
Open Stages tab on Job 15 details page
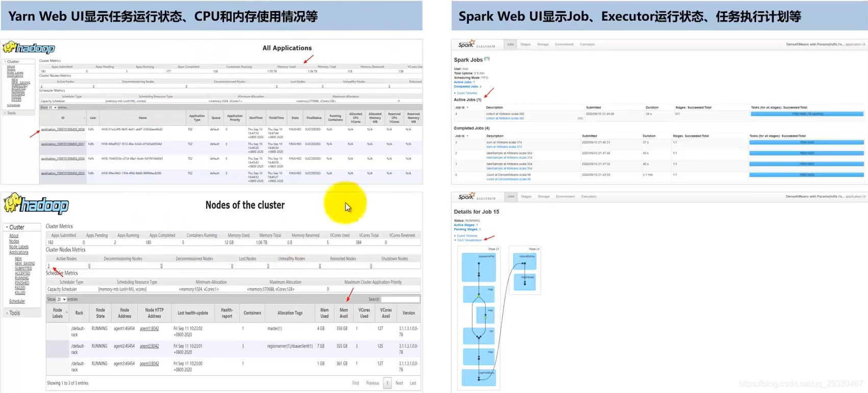click(x=526, y=196)
